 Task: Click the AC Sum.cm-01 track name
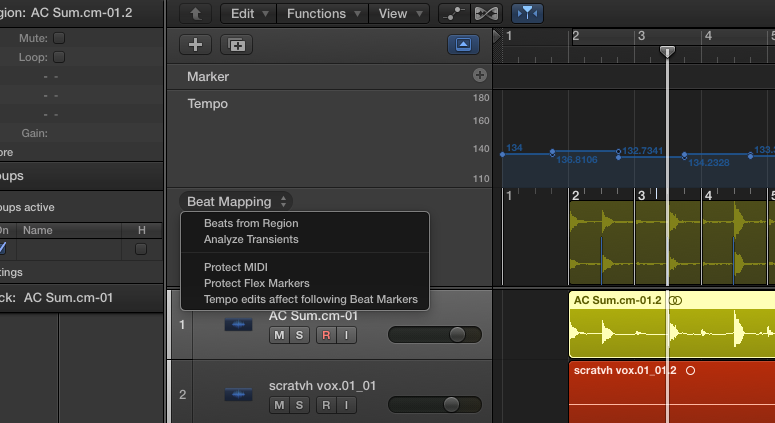pyautogui.click(x=313, y=316)
